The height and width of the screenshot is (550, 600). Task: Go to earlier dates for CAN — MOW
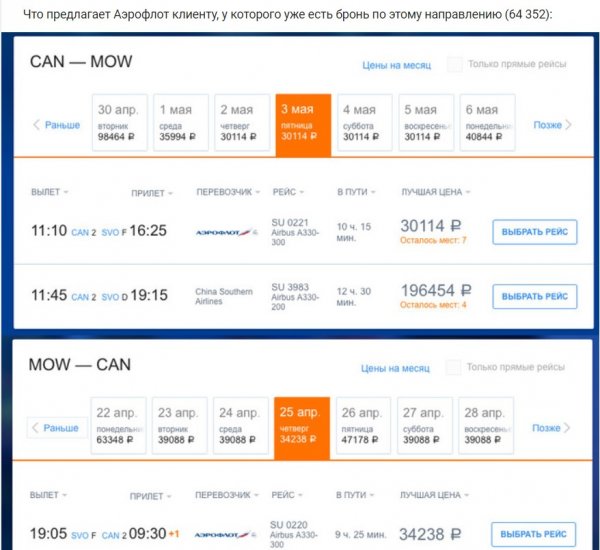[x=57, y=125]
